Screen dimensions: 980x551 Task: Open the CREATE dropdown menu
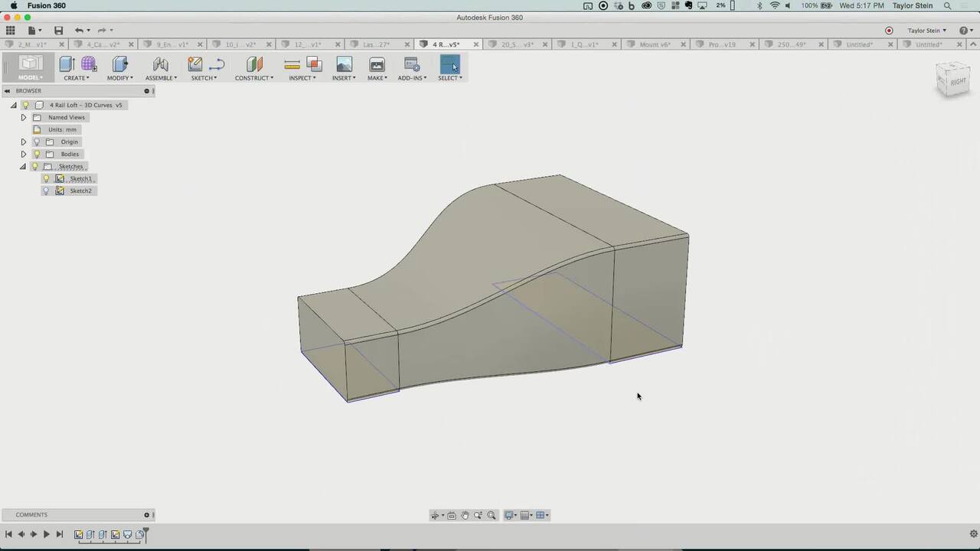(76, 78)
